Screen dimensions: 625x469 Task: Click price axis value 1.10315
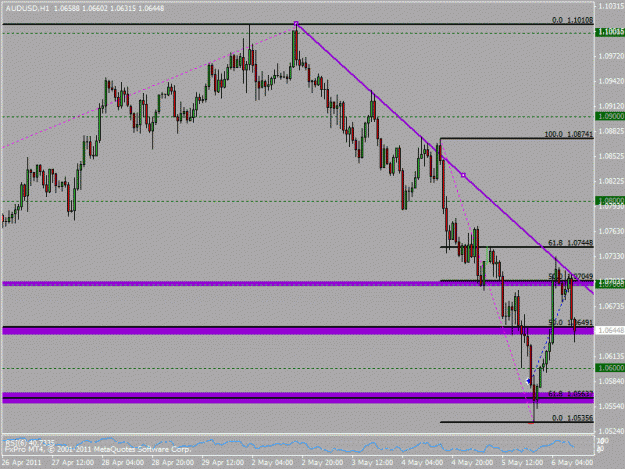[611, 6]
